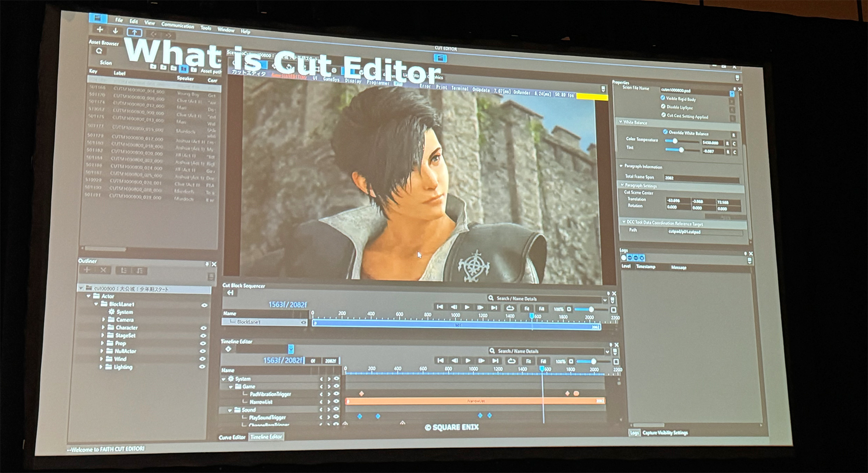Viewport: 868px width, 473px height.
Task: Click the delete X icon in Outliner toolbar
Action: pyautogui.click(x=103, y=270)
